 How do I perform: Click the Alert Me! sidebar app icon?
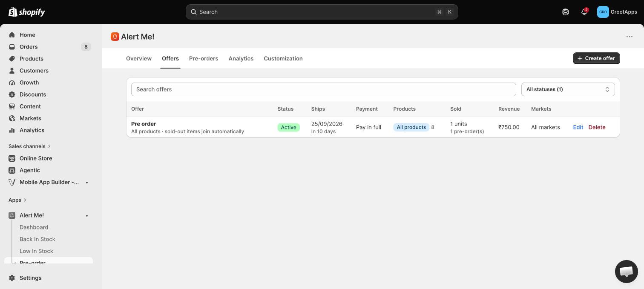12,215
